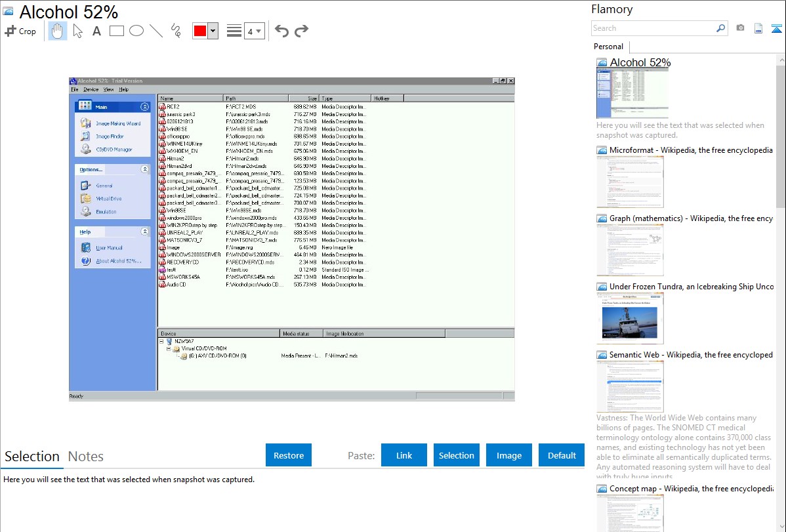Click the Virtual Drive options icon
786x532 pixels.
click(x=86, y=199)
